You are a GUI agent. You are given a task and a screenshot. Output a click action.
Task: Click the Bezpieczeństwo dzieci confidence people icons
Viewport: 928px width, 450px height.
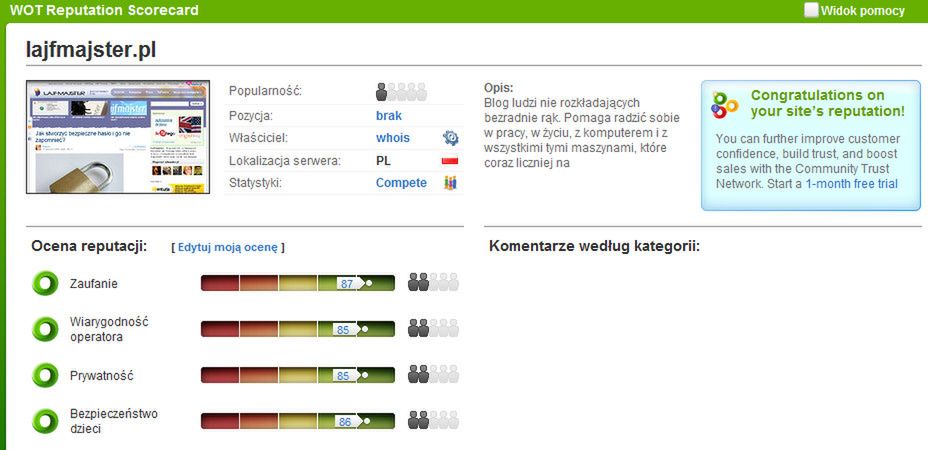click(433, 420)
